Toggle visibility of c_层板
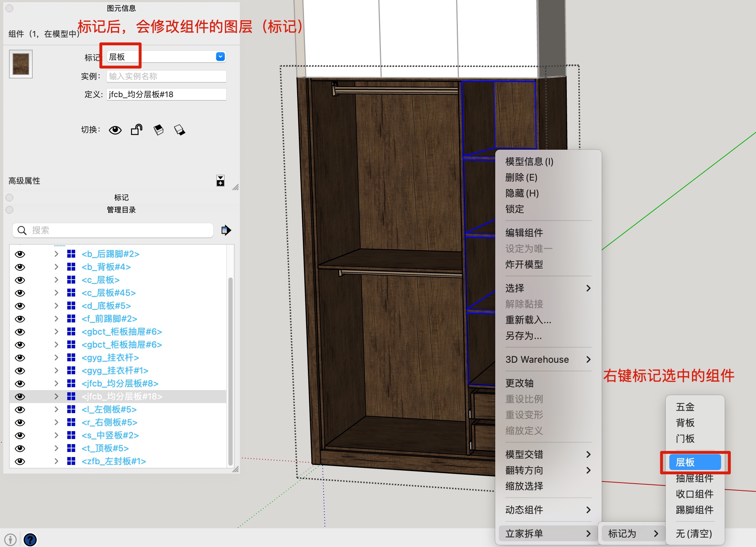This screenshot has height=547, width=756. coord(20,280)
